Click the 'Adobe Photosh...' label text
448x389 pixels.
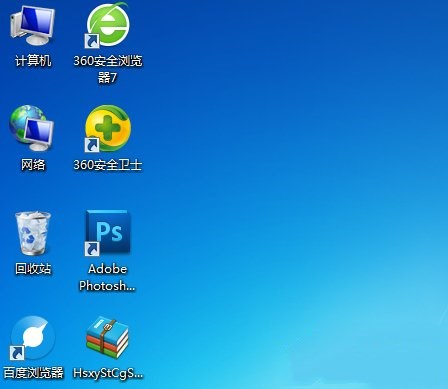click(107, 277)
